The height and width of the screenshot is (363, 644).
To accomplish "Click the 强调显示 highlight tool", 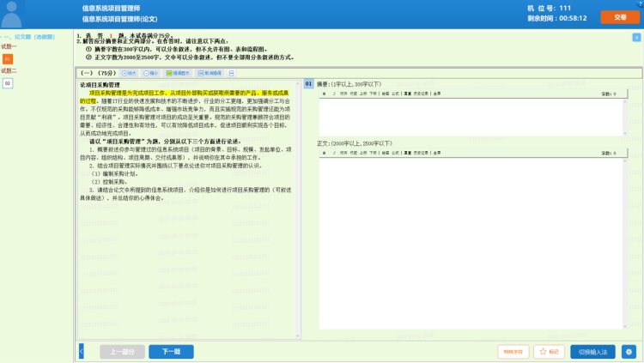I will [177, 74].
